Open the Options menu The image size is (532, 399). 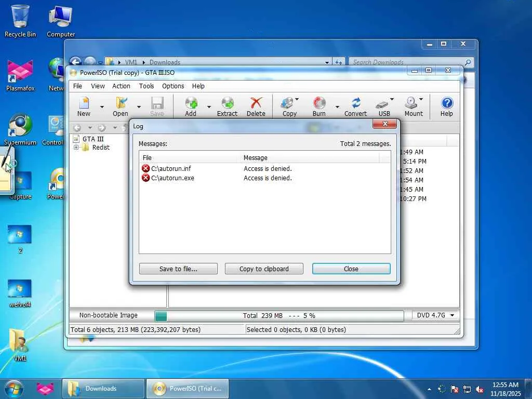click(x=173, y=86)
